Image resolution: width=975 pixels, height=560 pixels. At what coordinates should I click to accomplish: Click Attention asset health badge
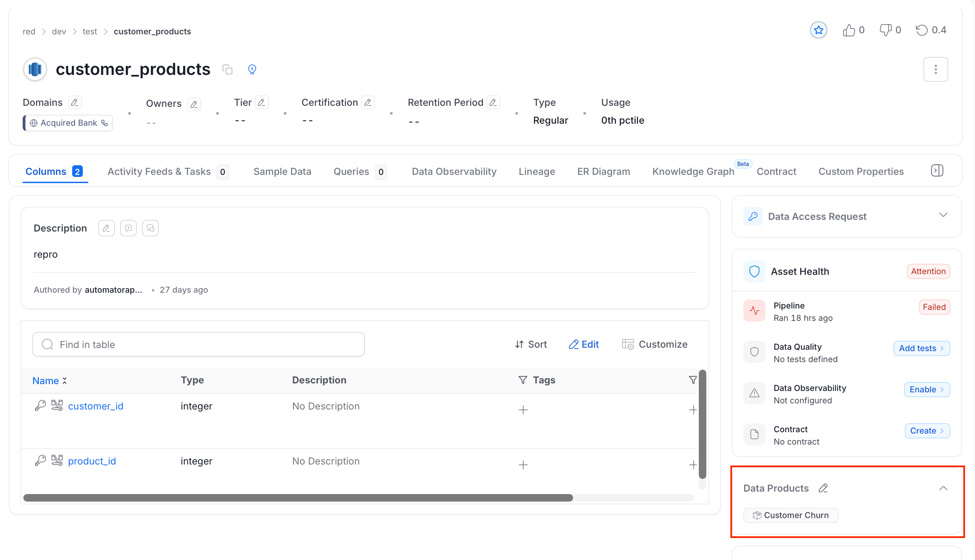click(928, 271)
